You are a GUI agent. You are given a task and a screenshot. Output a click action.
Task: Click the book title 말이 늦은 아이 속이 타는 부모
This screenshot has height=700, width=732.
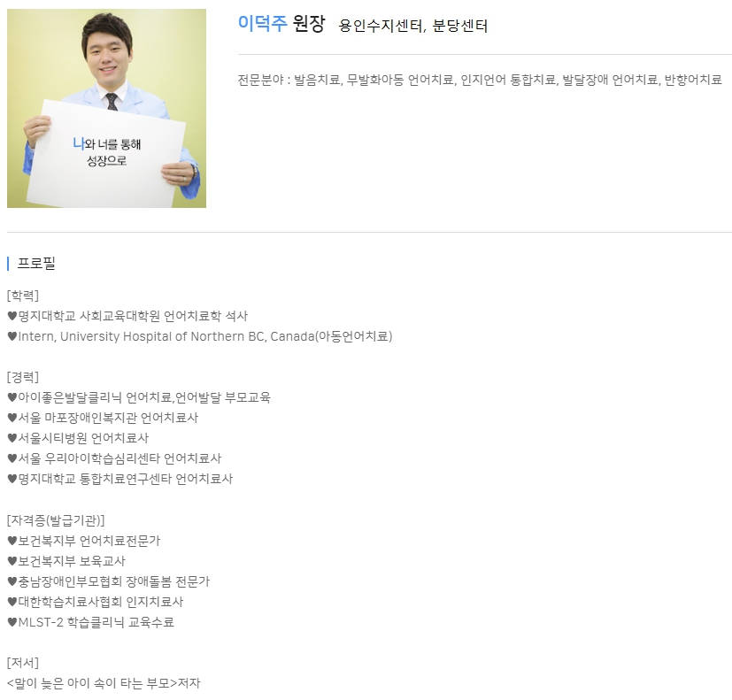point(92,683)
